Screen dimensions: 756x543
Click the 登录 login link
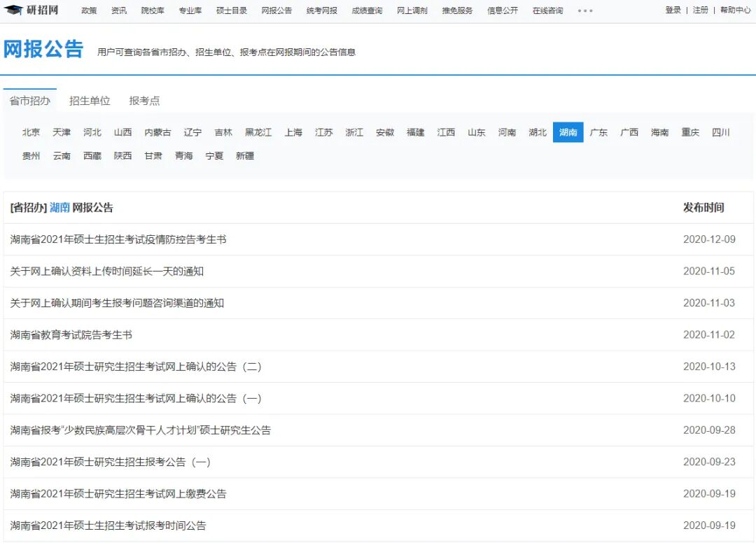tap(672, 10)
